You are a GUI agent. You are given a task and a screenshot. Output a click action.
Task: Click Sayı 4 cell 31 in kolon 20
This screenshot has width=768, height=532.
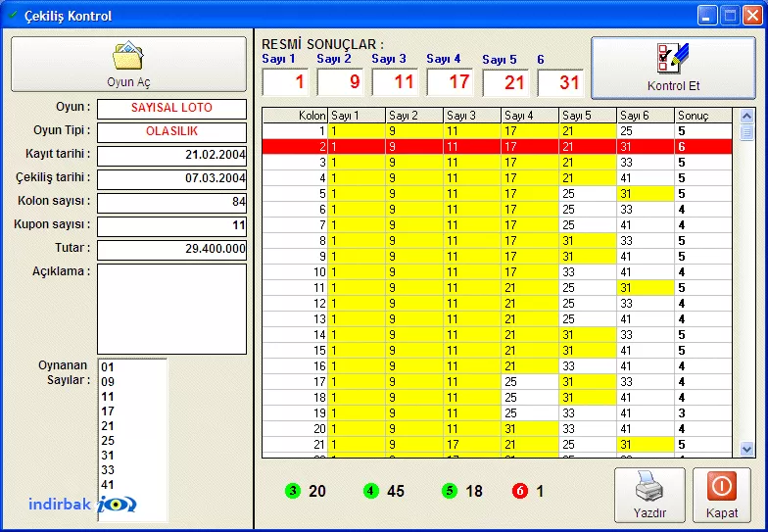coord(530,429)
